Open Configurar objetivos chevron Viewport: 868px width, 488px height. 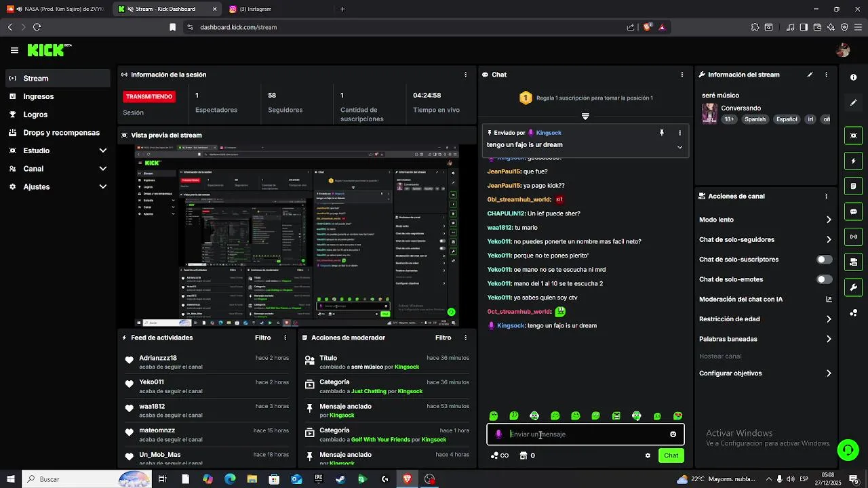pyautogui.click(x=829, y=373)
